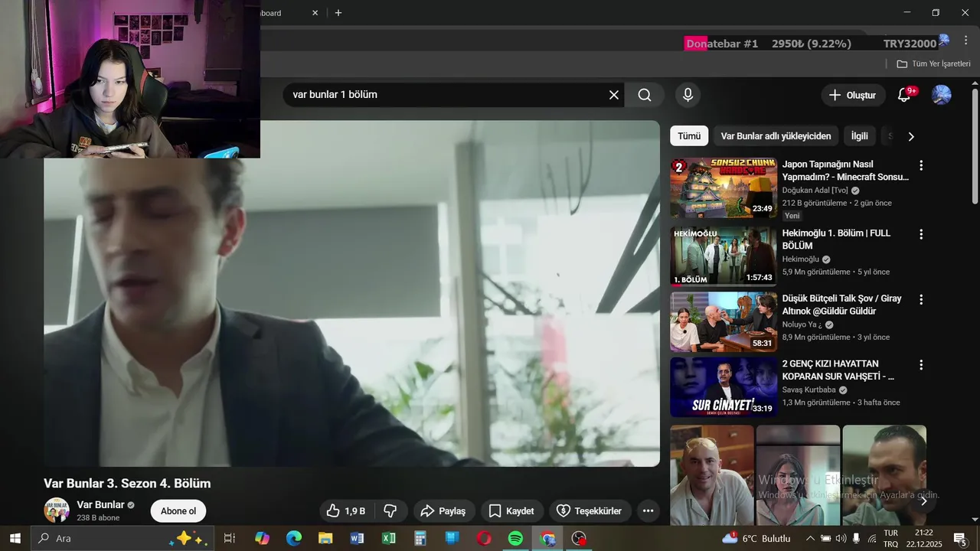980x551 pixels.
Task: Open Var Bunlar channel avatar
Action: pos(57,510)
